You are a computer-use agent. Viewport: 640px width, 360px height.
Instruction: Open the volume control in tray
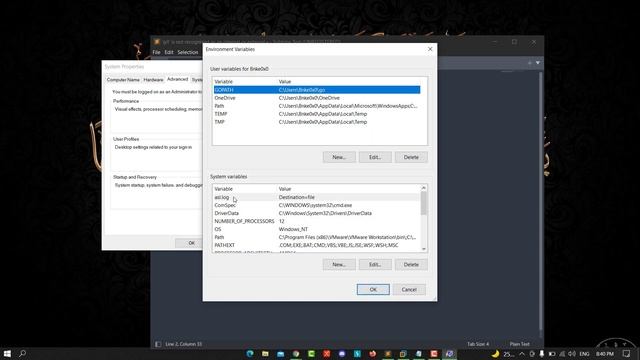572,354
